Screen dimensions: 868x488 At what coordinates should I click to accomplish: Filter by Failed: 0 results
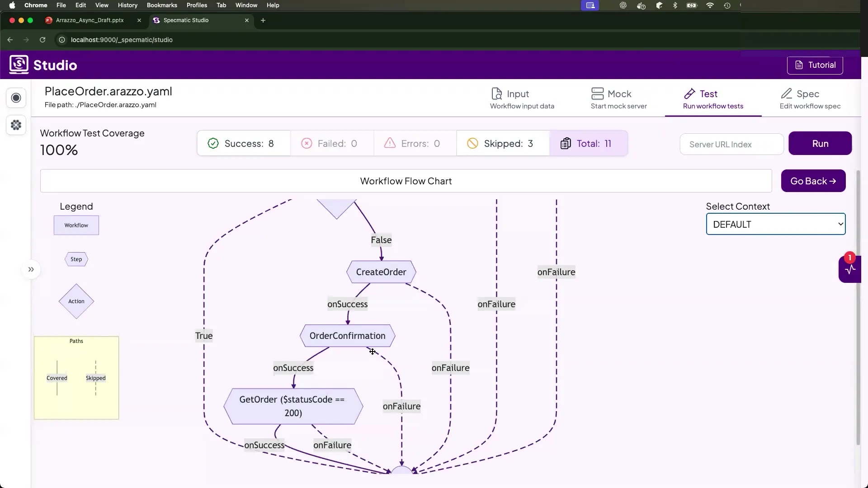coord(332,143)
